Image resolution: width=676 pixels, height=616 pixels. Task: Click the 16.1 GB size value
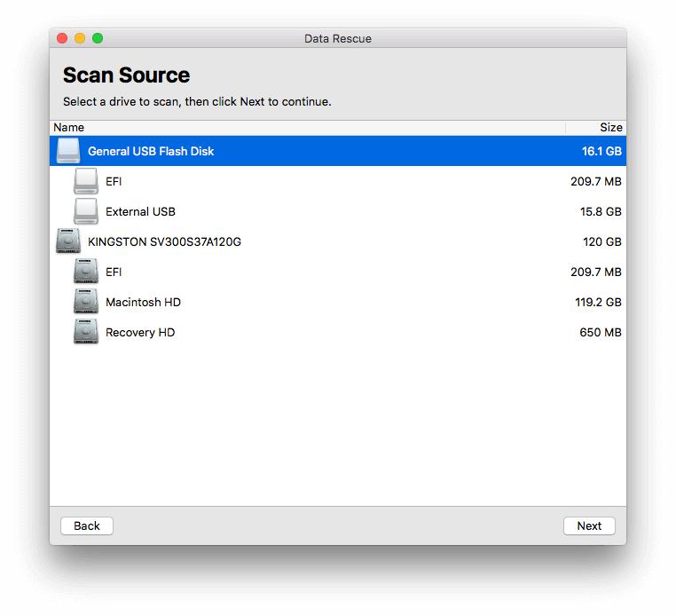601,152
